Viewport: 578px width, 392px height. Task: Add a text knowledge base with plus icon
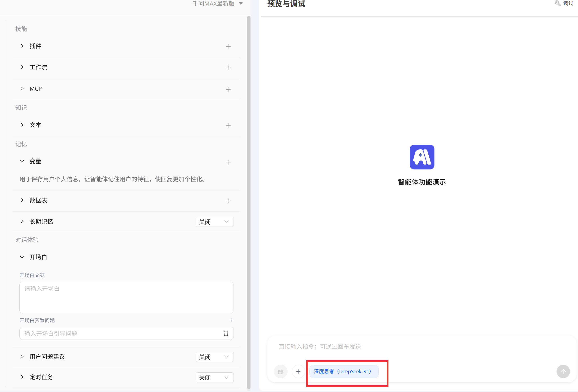click(x=228, y=126)
